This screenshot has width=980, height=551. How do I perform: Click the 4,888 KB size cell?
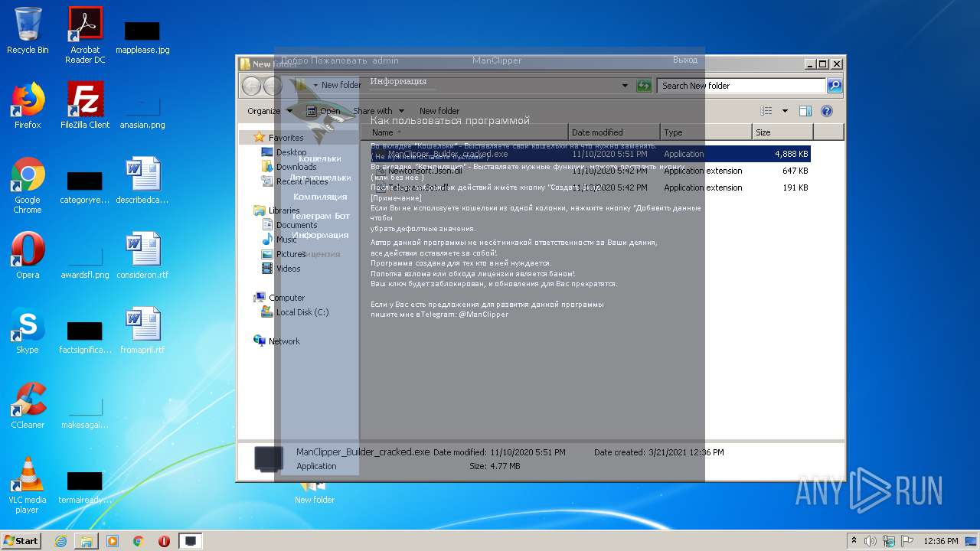point(792,154)
